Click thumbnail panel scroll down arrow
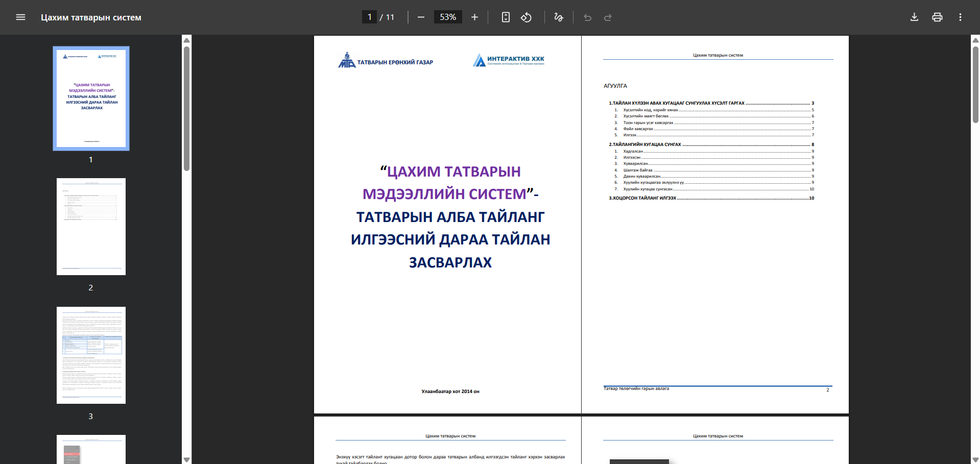The image size is (980, 464). (187, 459)
